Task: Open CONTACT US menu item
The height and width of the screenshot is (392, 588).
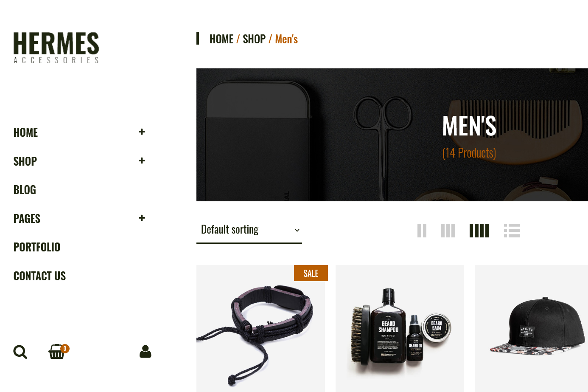Action: [40, 276]
